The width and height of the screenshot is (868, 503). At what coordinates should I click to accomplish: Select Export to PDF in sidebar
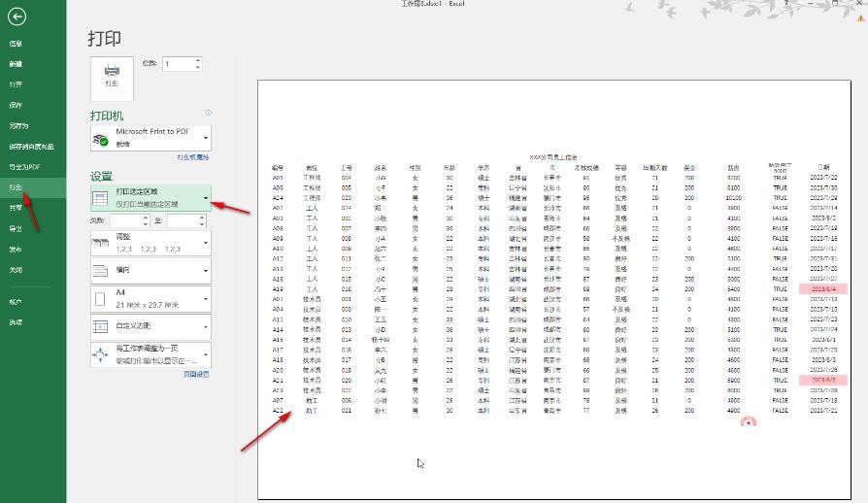tap(24, 167)
